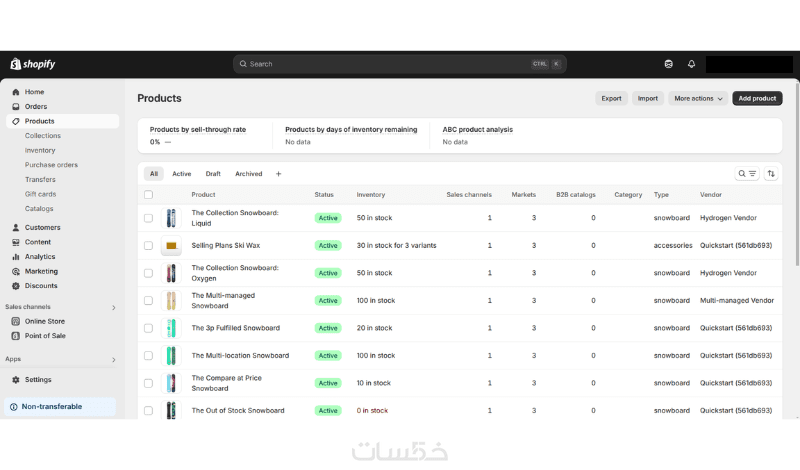The height and width of the screenshot is (470, 800).
Task: Check The Collection Snowboard: Liquid row
Action: [148, 218]
